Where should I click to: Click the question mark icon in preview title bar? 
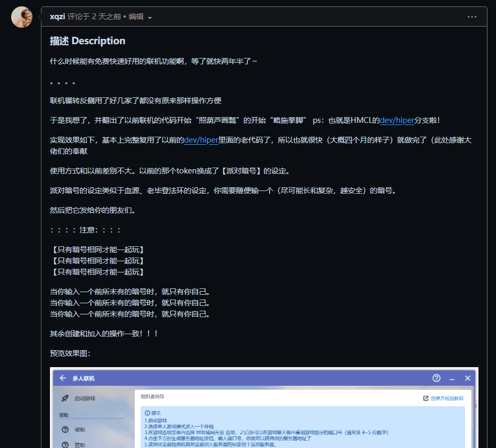click(436, 378)
